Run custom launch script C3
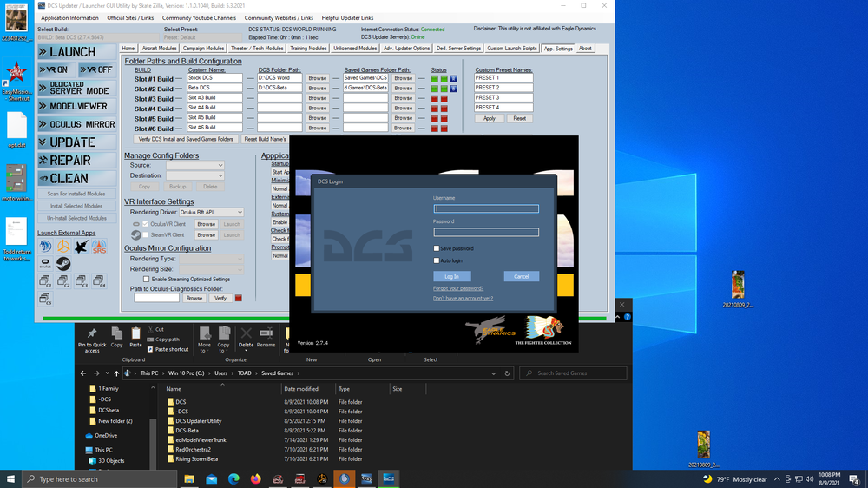 click(82, 281)
